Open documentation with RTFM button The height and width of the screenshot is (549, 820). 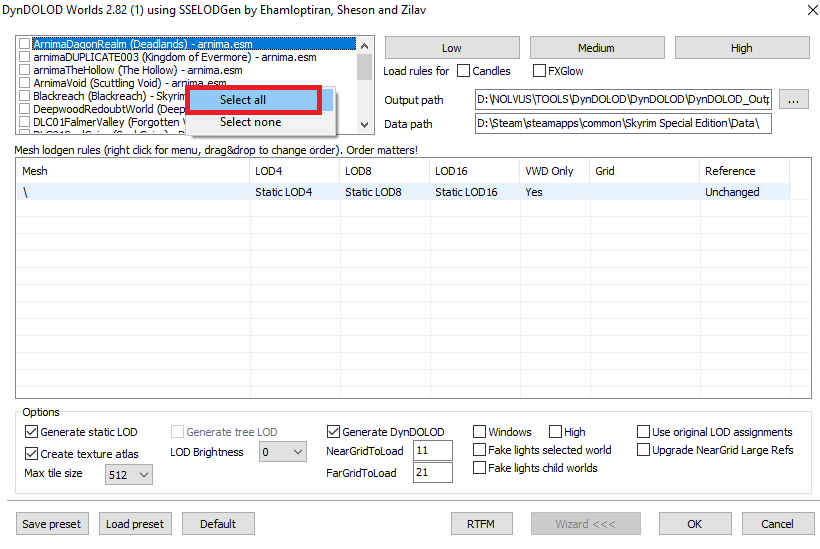482,524
